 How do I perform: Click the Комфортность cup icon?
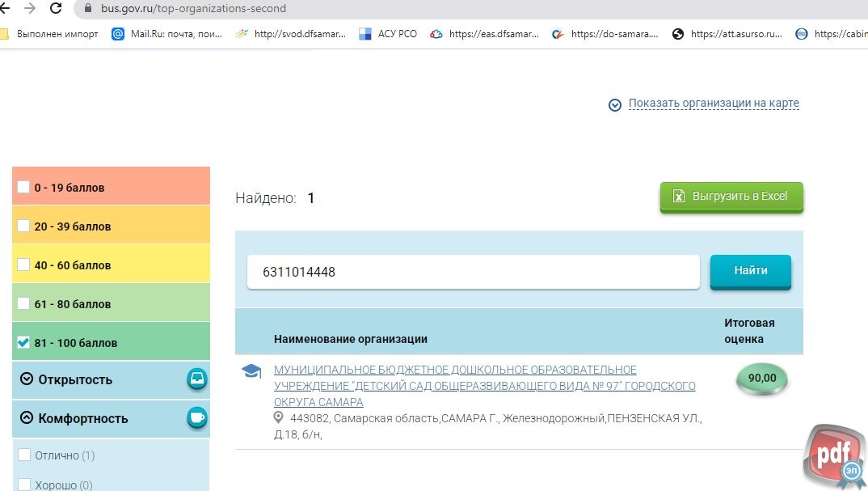(x=196, y=417)
